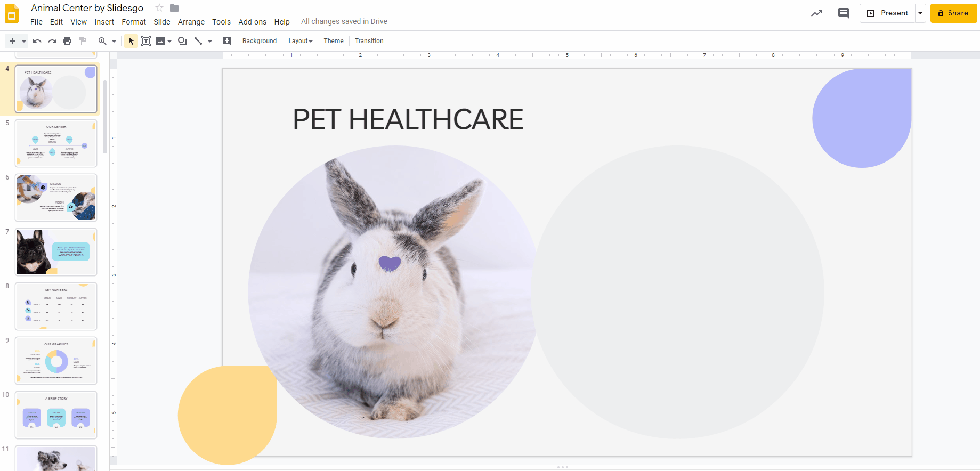Click the presentation title Animal Center by Slidesgo
This screenshot has width=980, height=471.
(x=87, y=8)
